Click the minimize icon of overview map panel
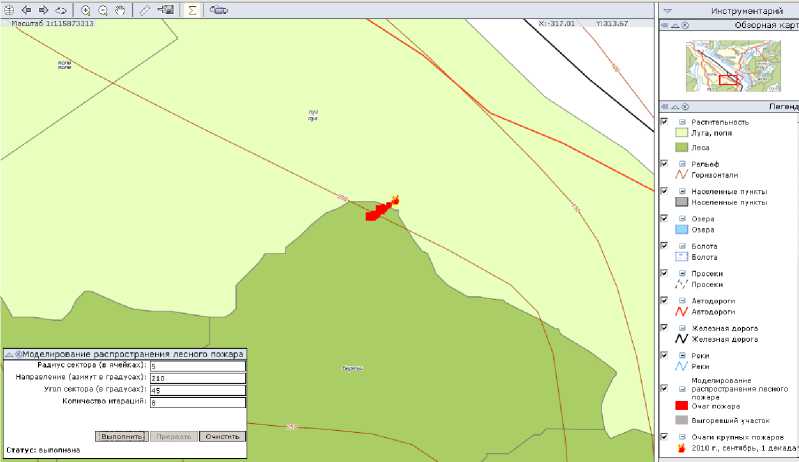Viewport: 799px width, 462px height. [x=675, y=25]
